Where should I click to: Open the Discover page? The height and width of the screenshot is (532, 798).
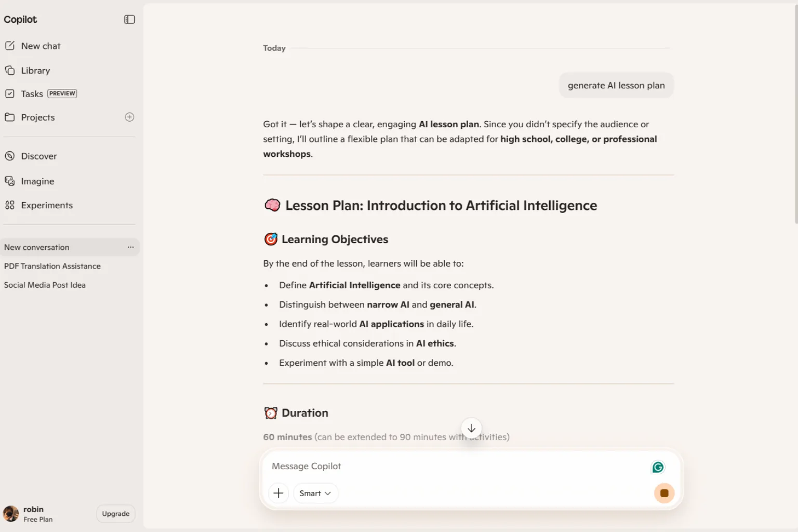pos(31,156)
